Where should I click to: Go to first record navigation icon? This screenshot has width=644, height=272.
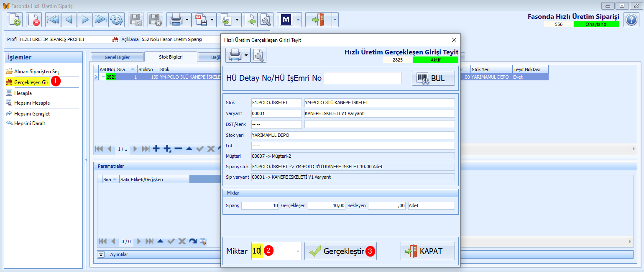point(53,20)
